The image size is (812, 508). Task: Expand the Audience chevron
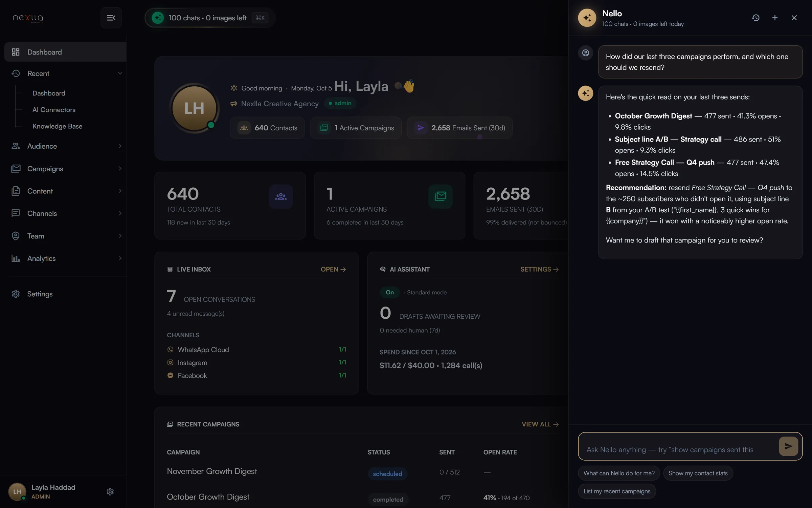(x=120, y=146)
